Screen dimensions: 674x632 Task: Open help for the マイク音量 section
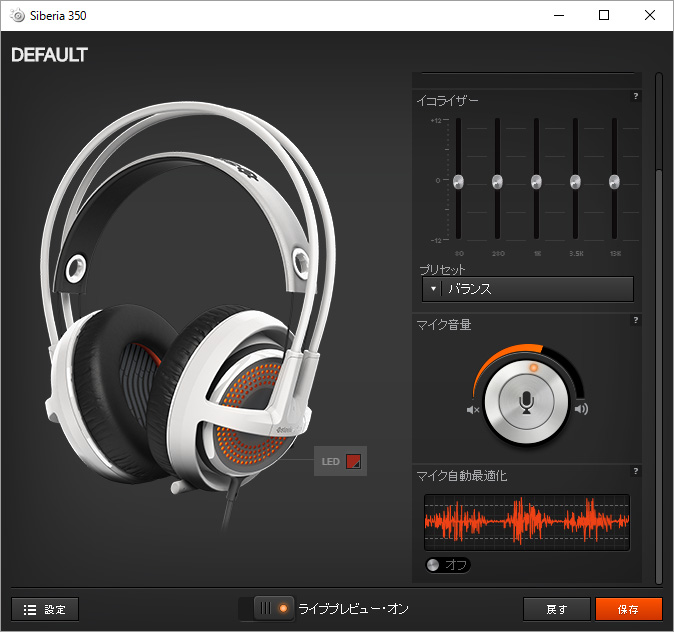point(636,320)
